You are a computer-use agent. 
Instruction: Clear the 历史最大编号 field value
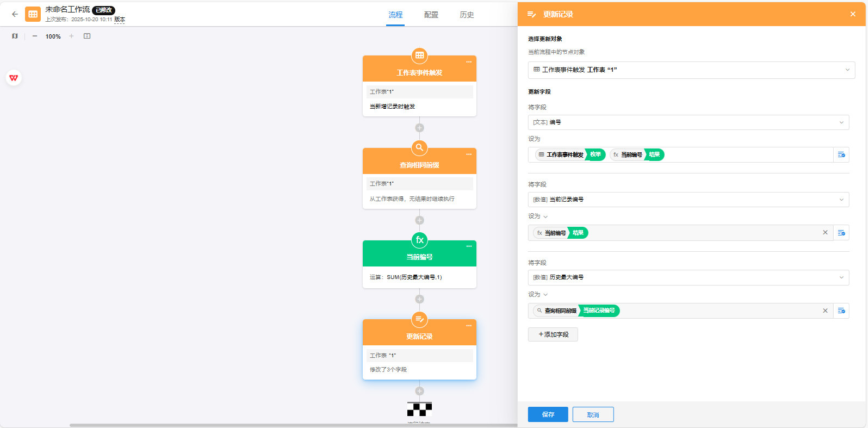825,311
